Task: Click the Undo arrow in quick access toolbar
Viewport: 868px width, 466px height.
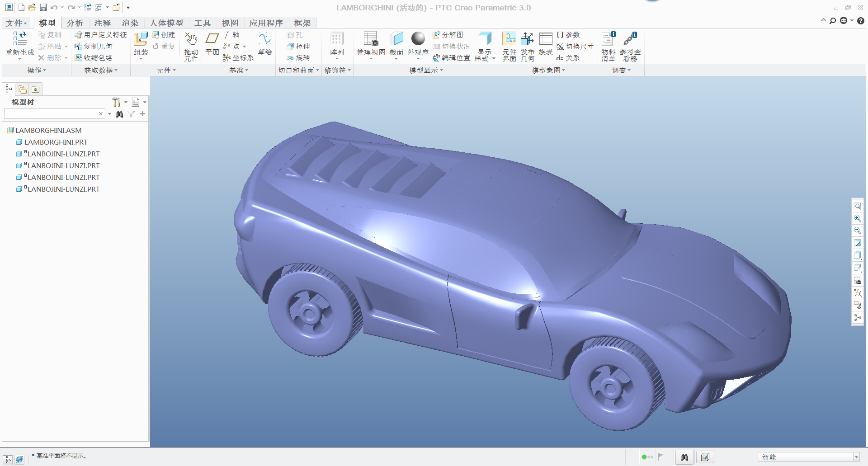Action: [54, 7]
